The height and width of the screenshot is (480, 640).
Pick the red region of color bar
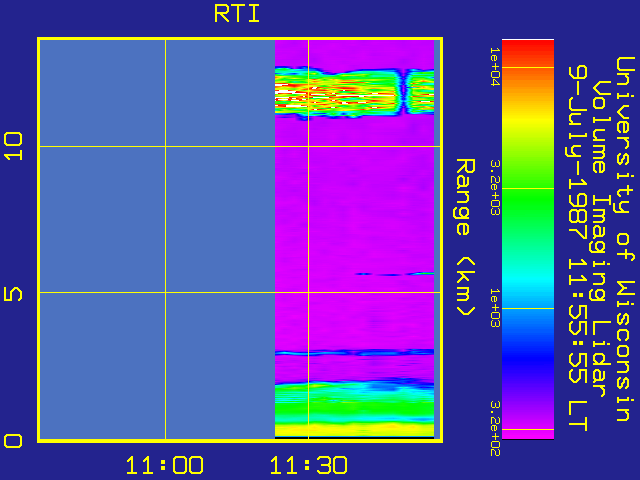[x=528, y=51]
